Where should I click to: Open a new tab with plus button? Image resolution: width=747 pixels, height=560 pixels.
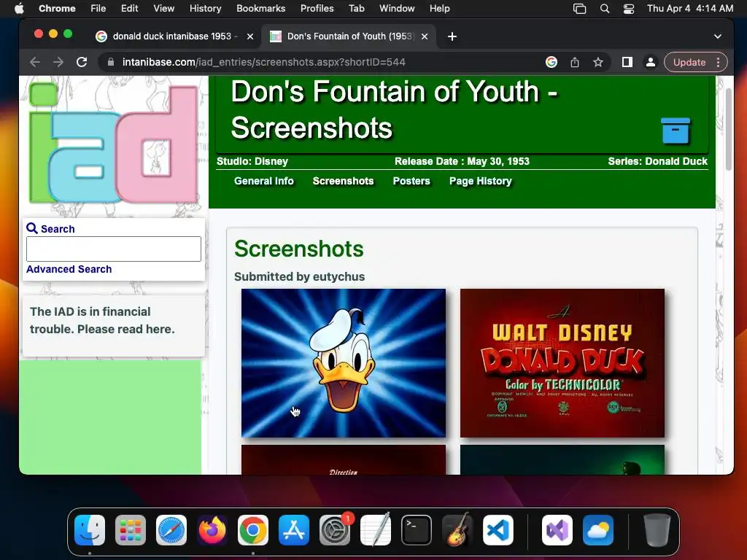(x=452, y=36)
